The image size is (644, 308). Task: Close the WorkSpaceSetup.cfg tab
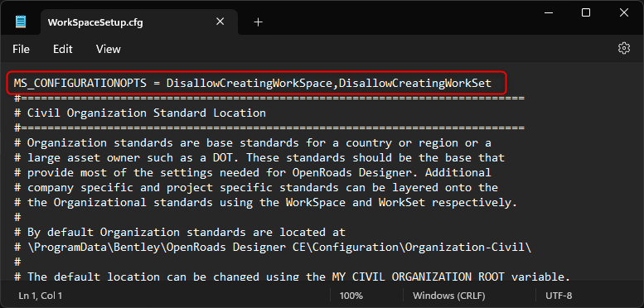[x=220, y=22]
